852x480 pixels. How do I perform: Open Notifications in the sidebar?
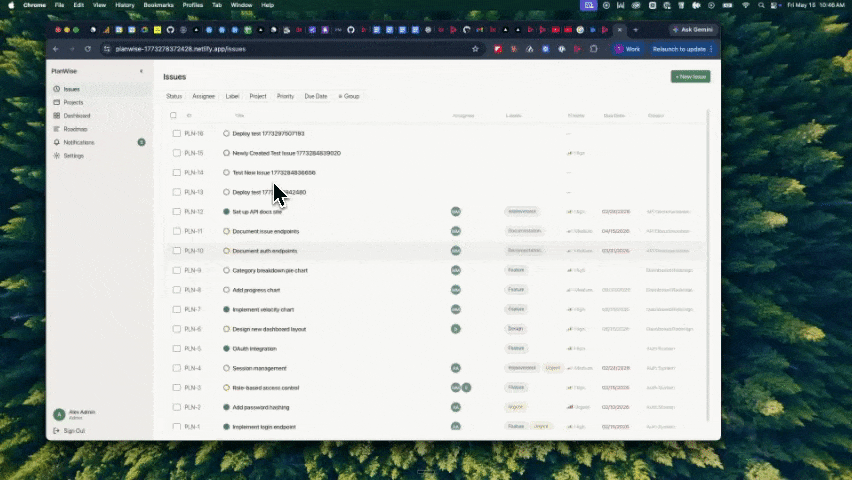pos(98,142)
